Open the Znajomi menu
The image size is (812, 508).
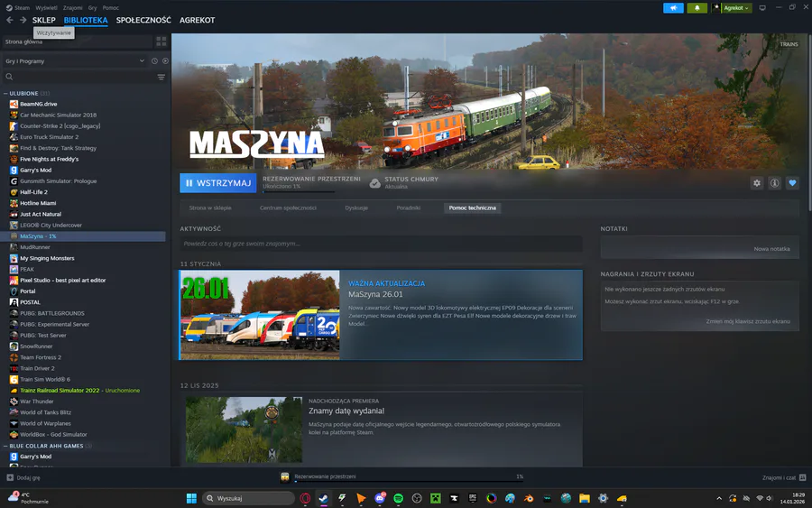(72, 8)
